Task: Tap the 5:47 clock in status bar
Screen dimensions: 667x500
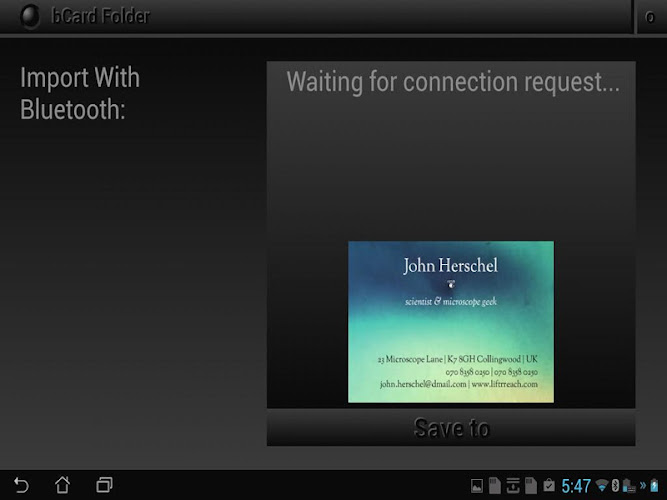Action: (576, 486)
